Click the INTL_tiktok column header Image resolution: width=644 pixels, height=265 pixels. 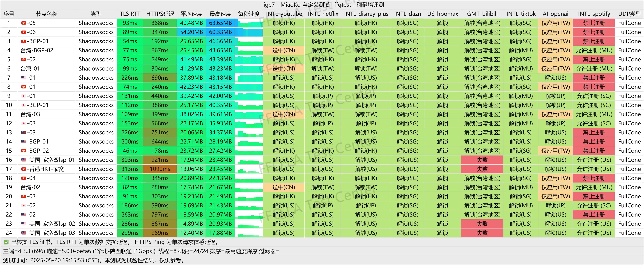pyautogui.click(x=521, y=14)
